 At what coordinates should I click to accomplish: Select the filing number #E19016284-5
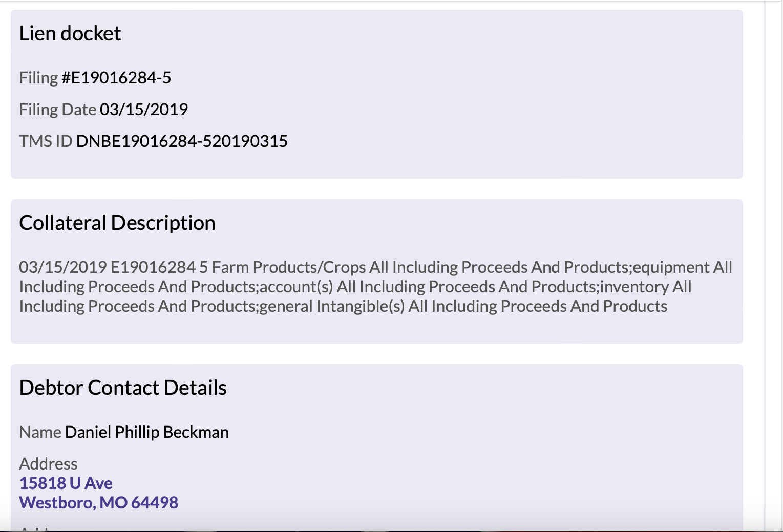116,78
